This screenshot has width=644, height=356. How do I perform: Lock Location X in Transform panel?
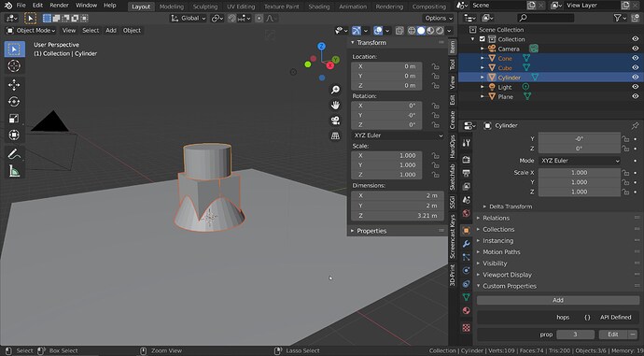(435, 66)
